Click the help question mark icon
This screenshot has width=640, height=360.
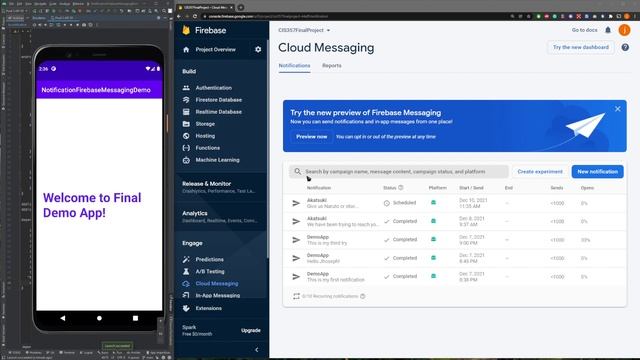pos(625,47)
